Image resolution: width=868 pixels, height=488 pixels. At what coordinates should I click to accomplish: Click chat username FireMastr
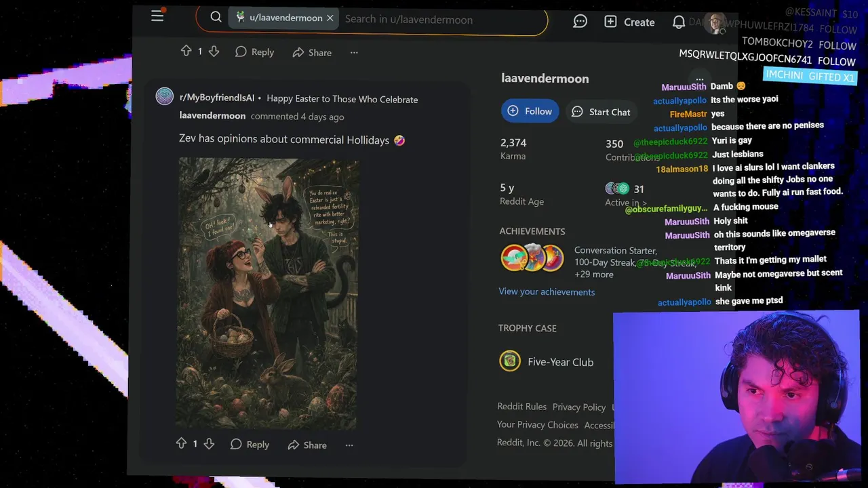(688, 114)
